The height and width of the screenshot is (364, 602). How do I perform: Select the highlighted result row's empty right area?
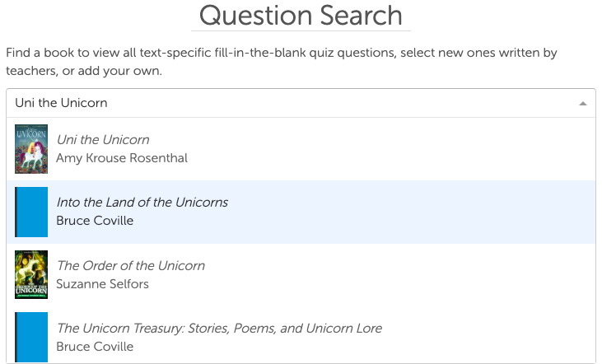(453, 212)
